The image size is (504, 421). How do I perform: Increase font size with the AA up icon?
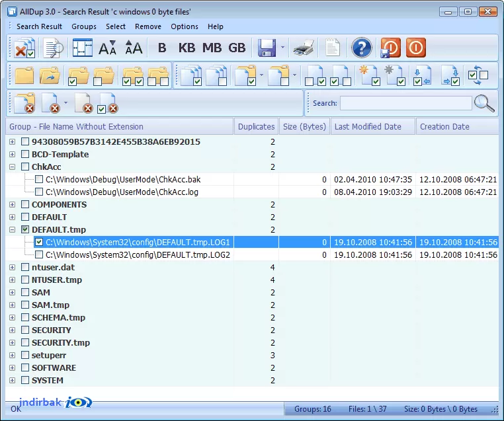[x=134, y=48]
